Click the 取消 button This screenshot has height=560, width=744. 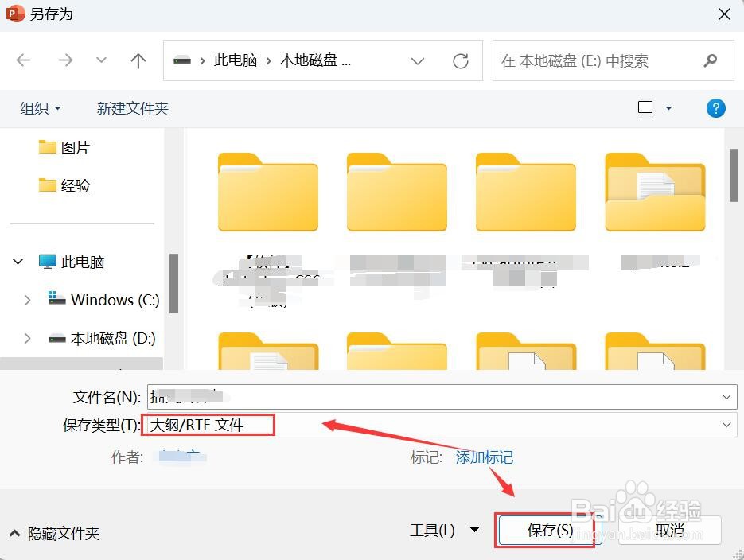pyautogui.click(x=669, y=530)
